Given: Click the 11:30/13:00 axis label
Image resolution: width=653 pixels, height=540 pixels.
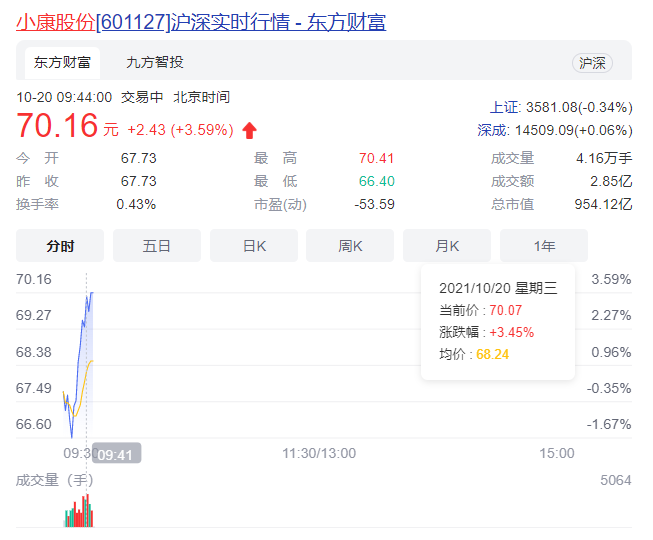Looking at the screenshot, I should coord(319,453).
